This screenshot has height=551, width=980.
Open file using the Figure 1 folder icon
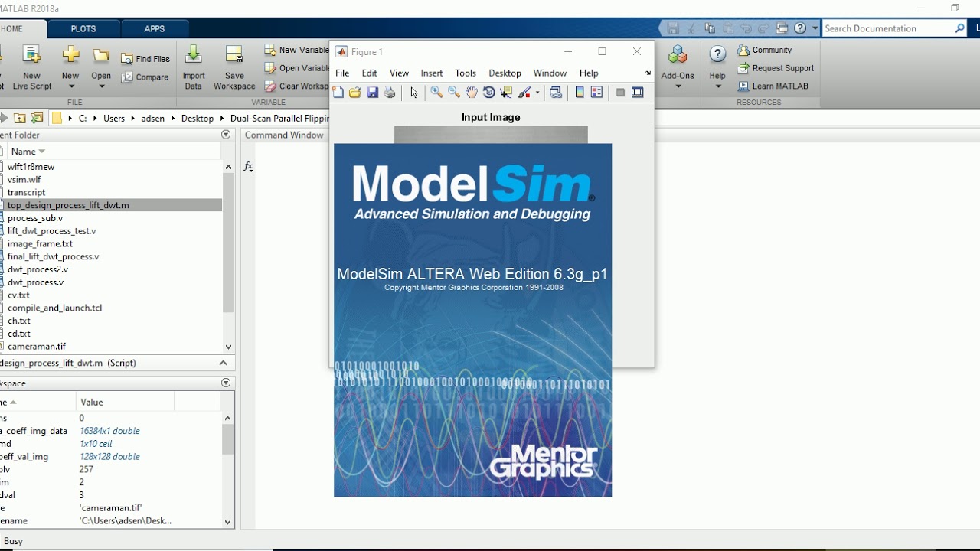point(354,93)
